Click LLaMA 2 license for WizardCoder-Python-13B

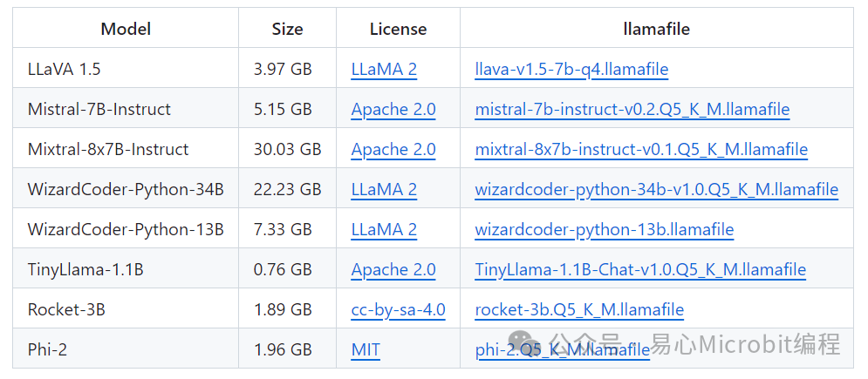[x=384, y=229]
